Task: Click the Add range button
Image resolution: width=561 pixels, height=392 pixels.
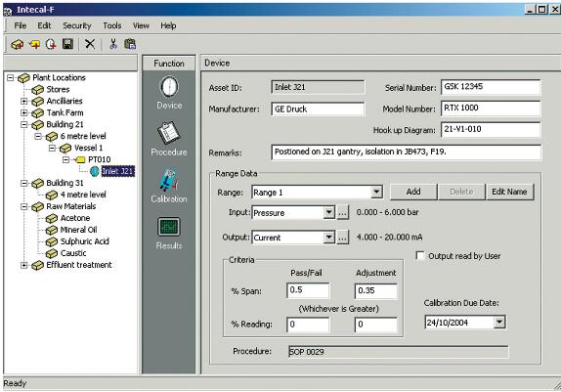Action: [413, 192]
